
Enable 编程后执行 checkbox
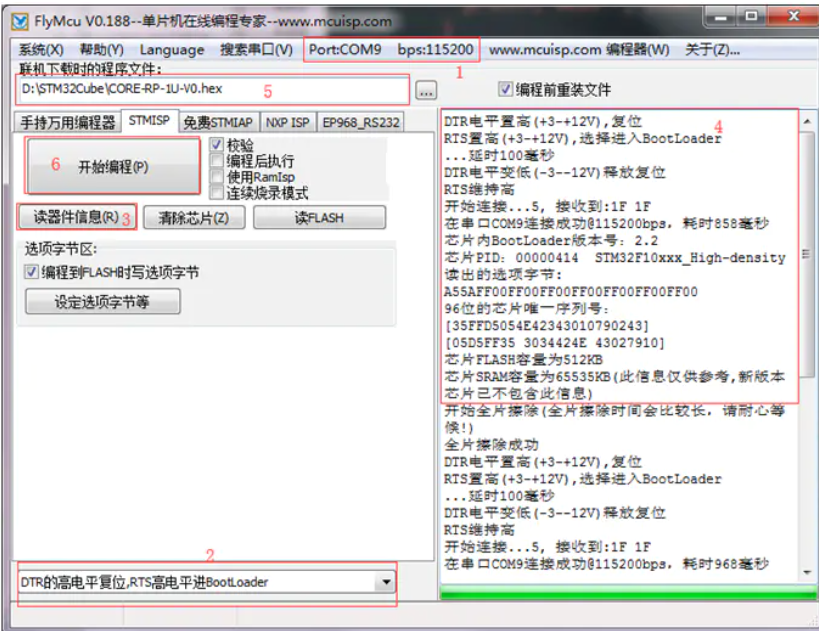(217, 160)
